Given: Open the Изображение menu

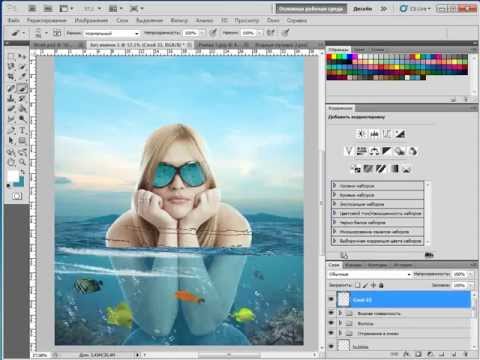Looking at the screenshot, I should [x=91, y=20].
